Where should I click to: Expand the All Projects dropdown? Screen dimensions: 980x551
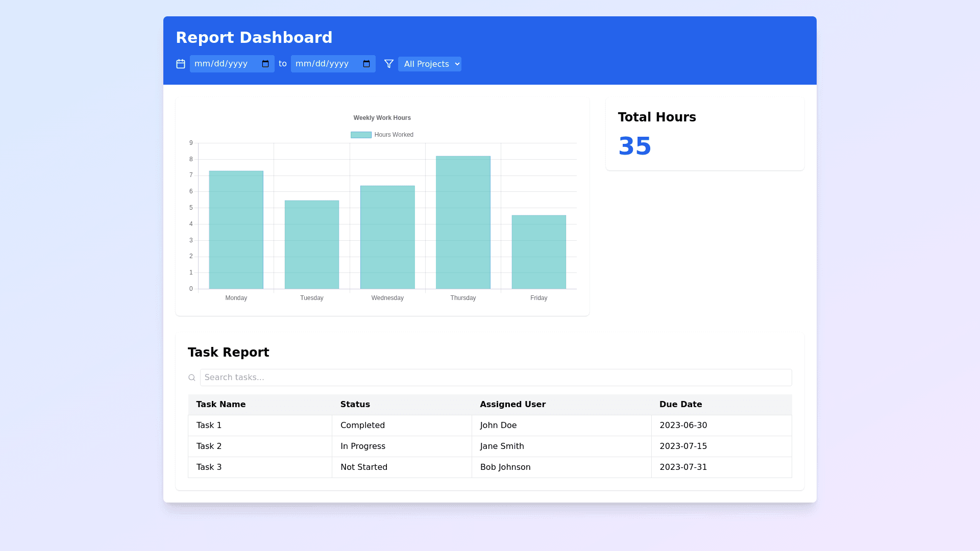(429, 64)
